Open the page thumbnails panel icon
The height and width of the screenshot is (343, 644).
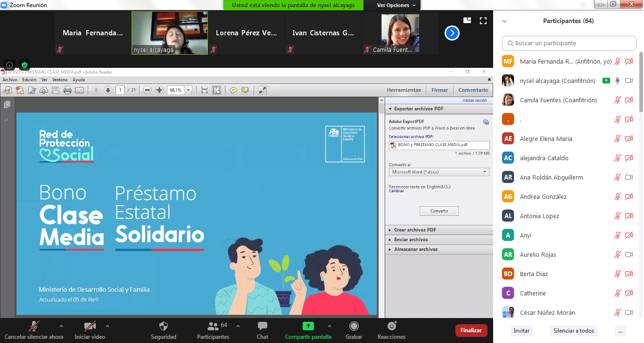click(x=7, y=105)
